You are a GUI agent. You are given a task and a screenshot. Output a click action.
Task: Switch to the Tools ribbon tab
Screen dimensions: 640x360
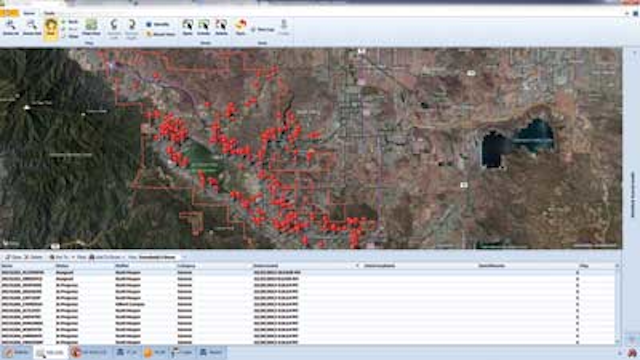pyautogui.click(x=49, y=13)
